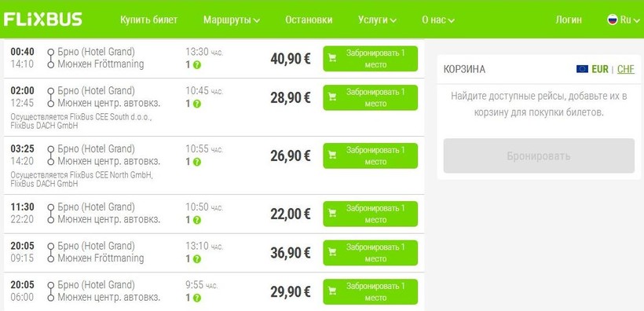Click the FlixBus logo

[42, 20]
